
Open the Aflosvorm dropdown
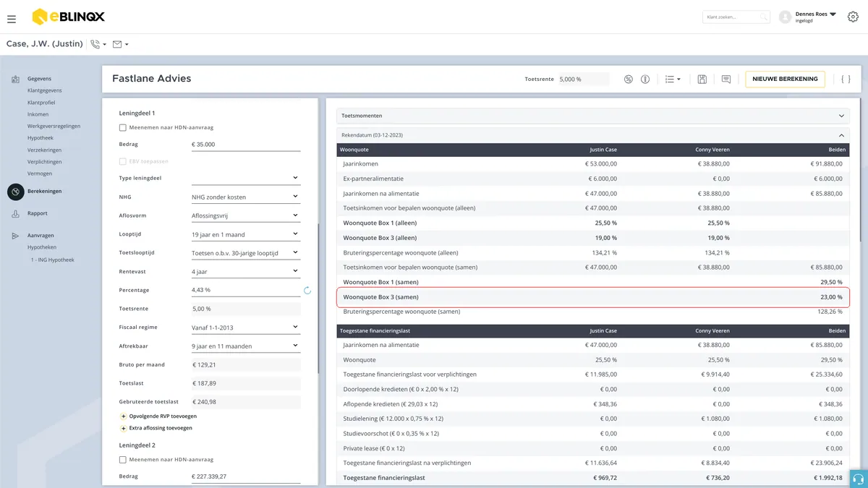246,215
